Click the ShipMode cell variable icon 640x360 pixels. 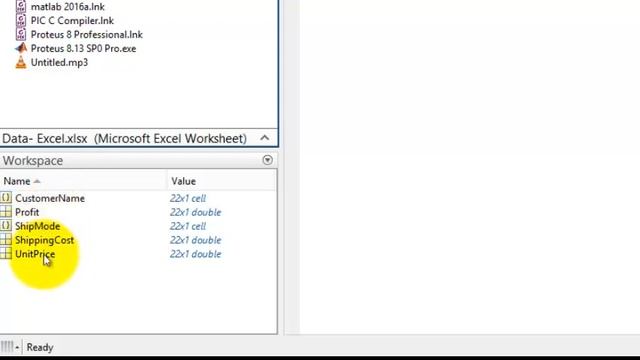coord(6,226)
